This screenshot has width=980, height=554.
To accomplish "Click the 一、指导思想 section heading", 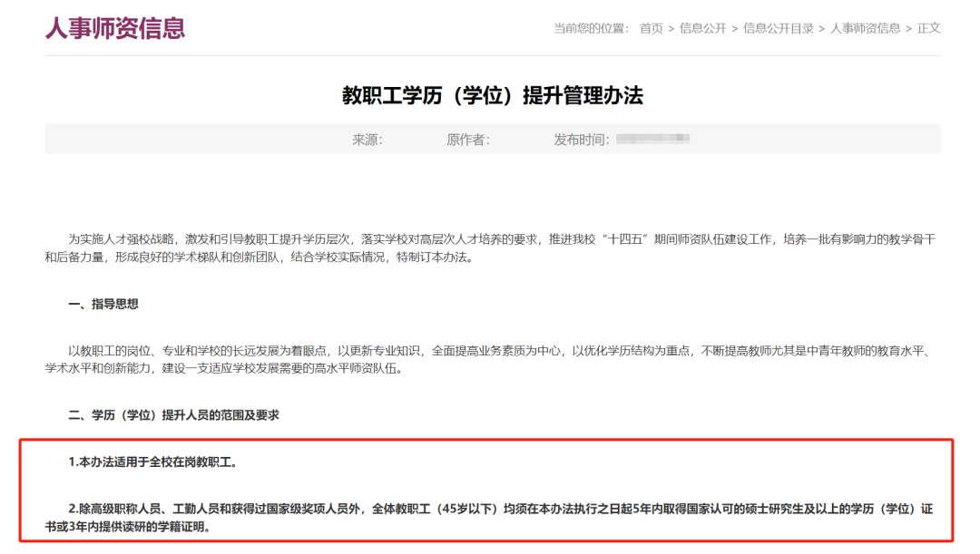I will click(103, 305).
